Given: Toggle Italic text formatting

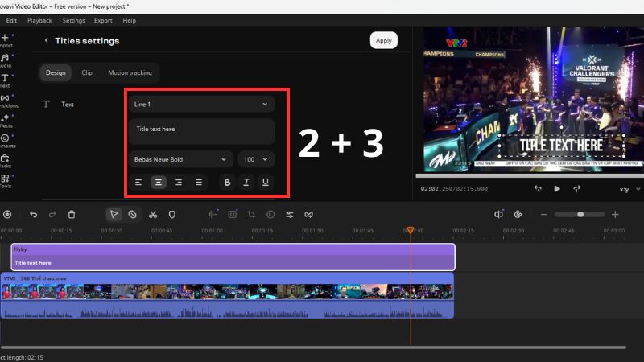Looking at the screenshot, I should point(246,183).
